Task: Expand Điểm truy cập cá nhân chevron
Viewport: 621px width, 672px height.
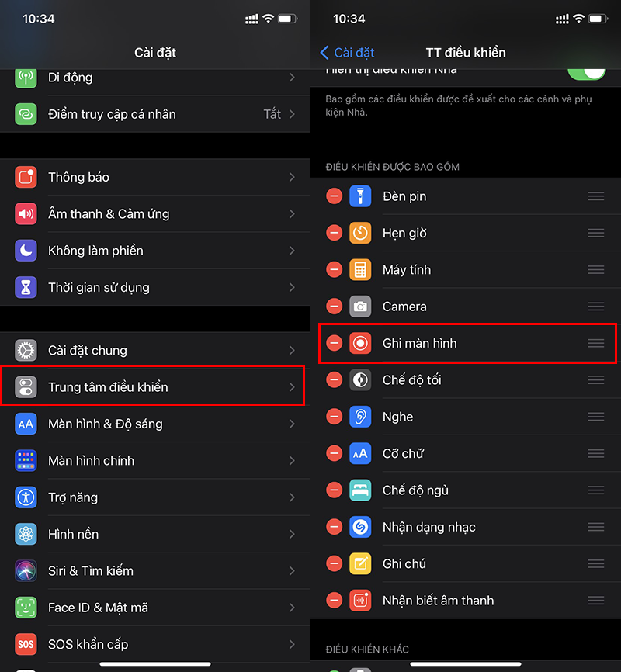Action: (292, 114)
